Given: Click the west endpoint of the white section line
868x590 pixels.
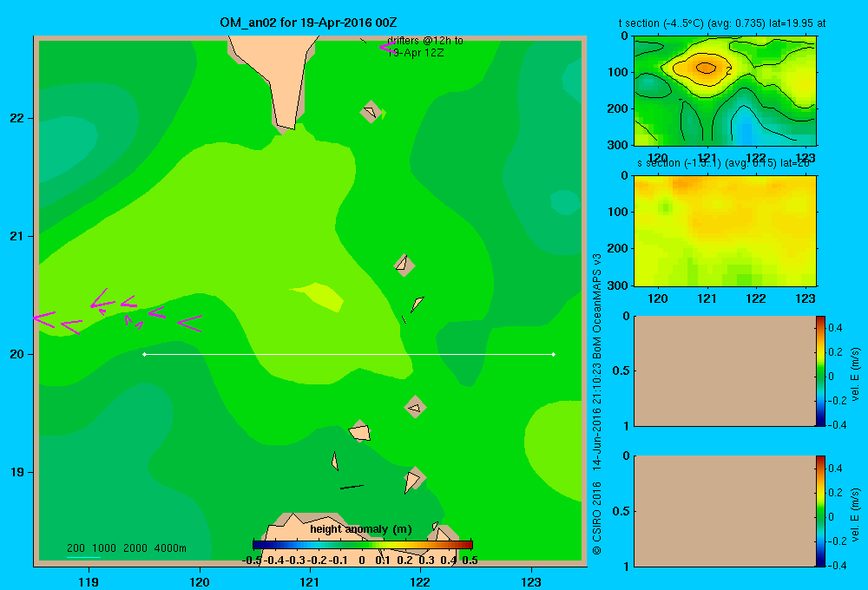Looking at the screenshot, I should [x=144, y=354].
